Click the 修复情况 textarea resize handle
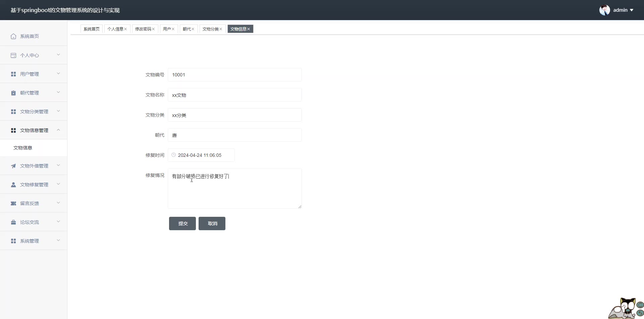The height and width of the screenshot is (319, 644). [x=300, y=206]
